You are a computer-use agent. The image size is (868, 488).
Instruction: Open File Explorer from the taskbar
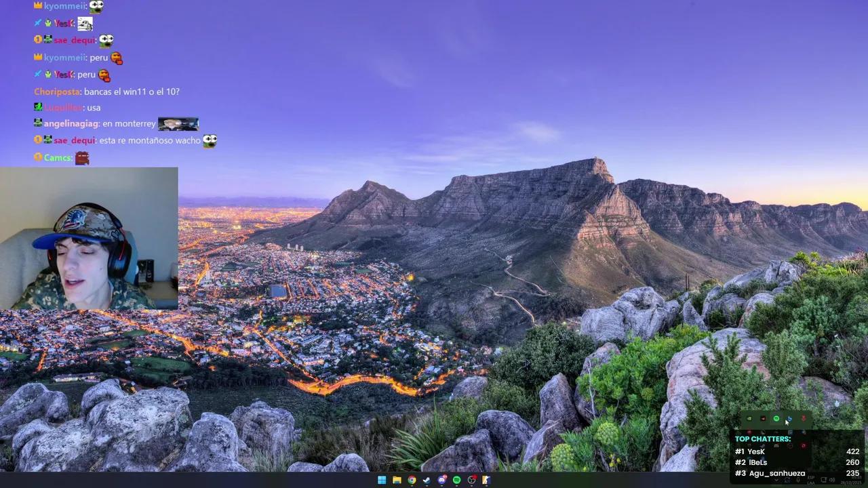pos(397,480)
